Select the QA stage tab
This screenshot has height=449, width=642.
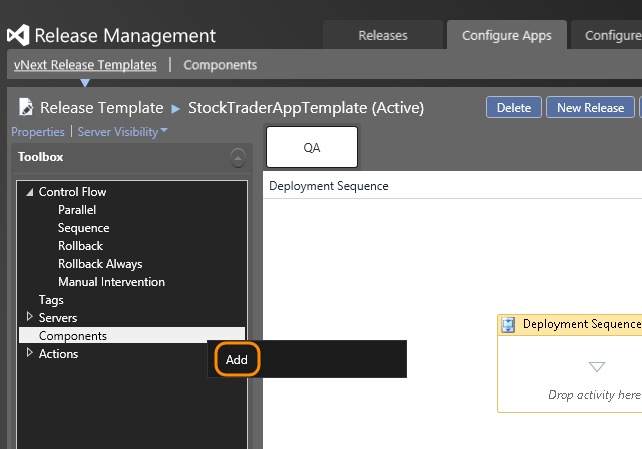coord(312,147)
